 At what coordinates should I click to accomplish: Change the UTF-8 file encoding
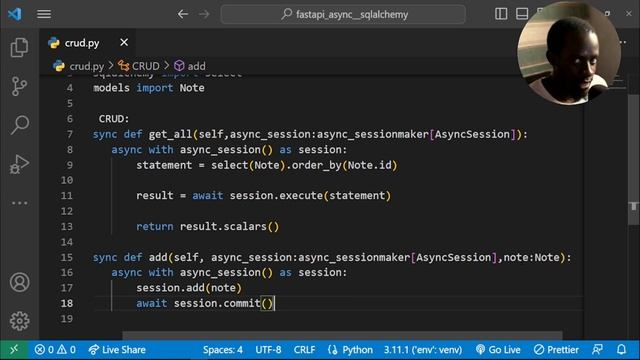click(x=268, y=350)
